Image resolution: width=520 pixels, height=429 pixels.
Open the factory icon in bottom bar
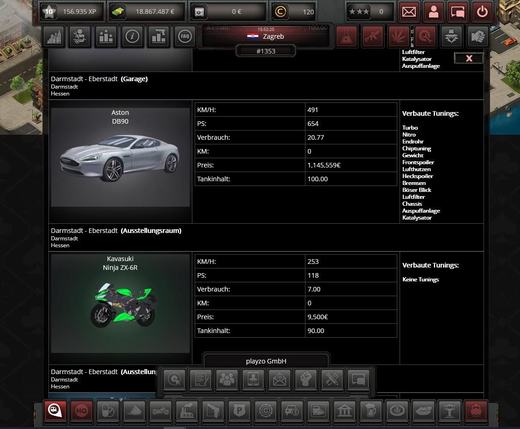(x=187, y=411)
